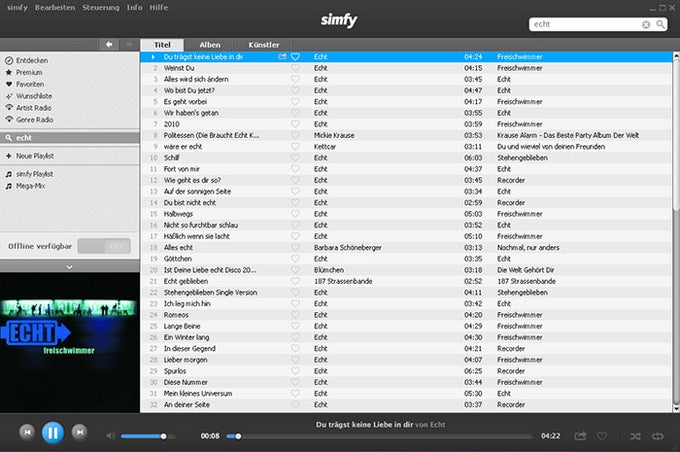Viewport: 680px width, 452px height.
Task: Toggle shuffle mode
Action: point(635,436)
